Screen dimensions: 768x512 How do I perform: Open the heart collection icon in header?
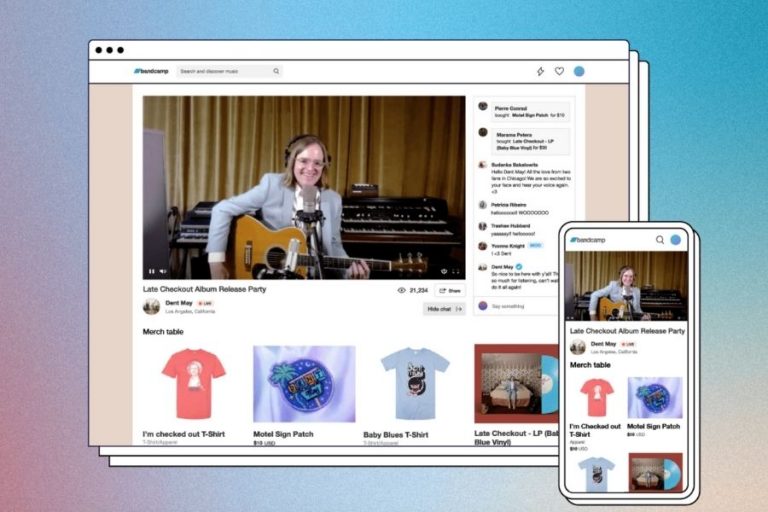tap(559, 71)
